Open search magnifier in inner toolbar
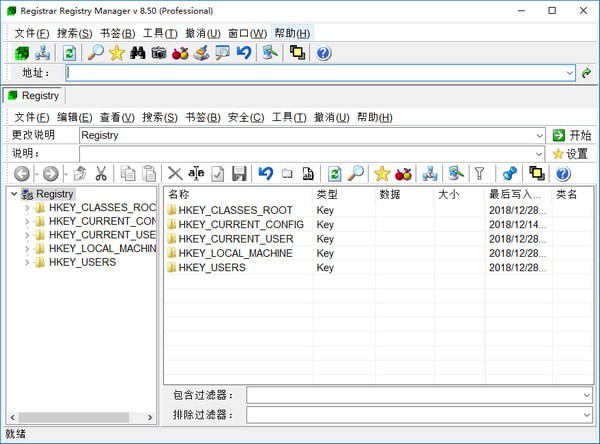 pos(356,174)
